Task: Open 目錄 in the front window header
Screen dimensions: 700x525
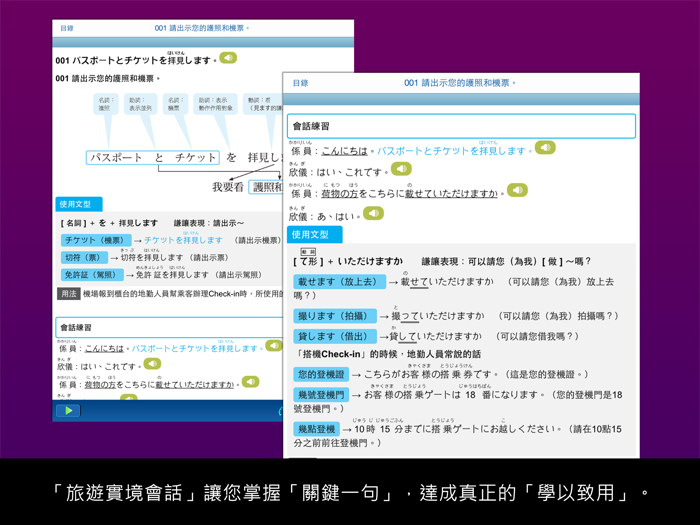Action: pos(300,83)
